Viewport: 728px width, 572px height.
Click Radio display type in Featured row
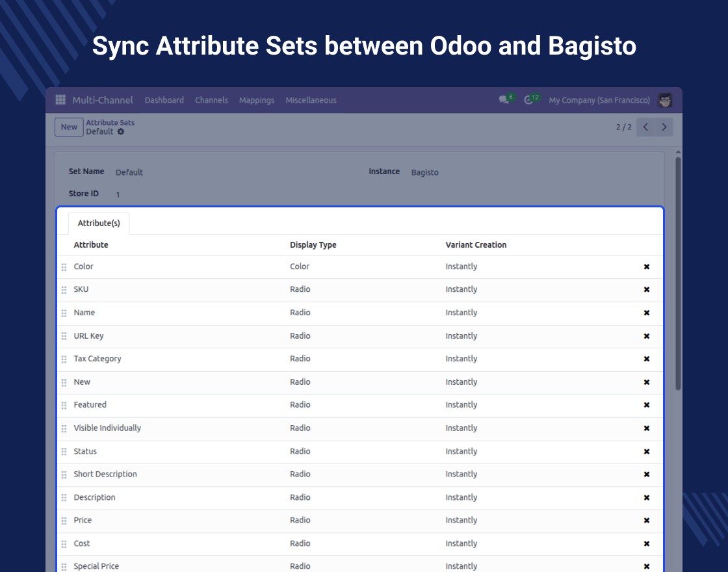[300, 405]
